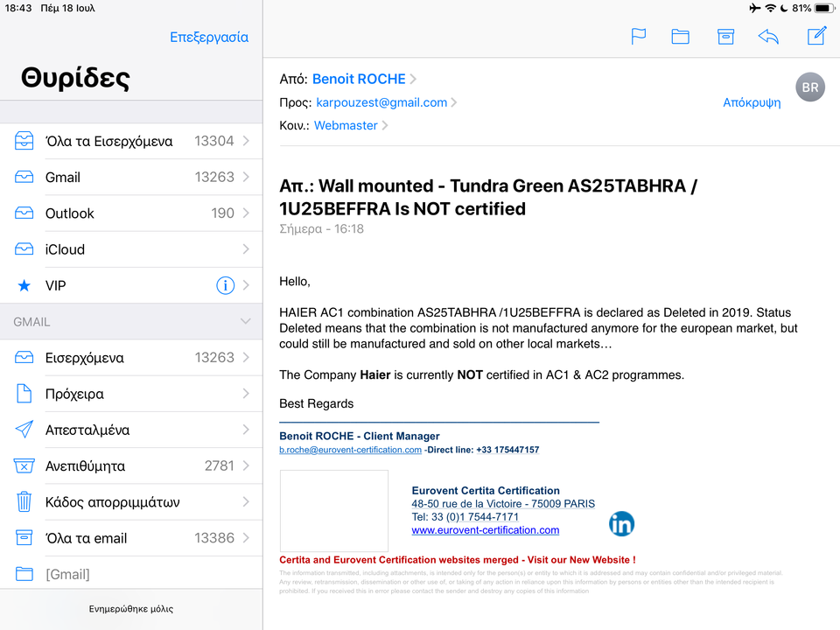Tap the karpouzest@gmail.com recipient

(381, 102)
